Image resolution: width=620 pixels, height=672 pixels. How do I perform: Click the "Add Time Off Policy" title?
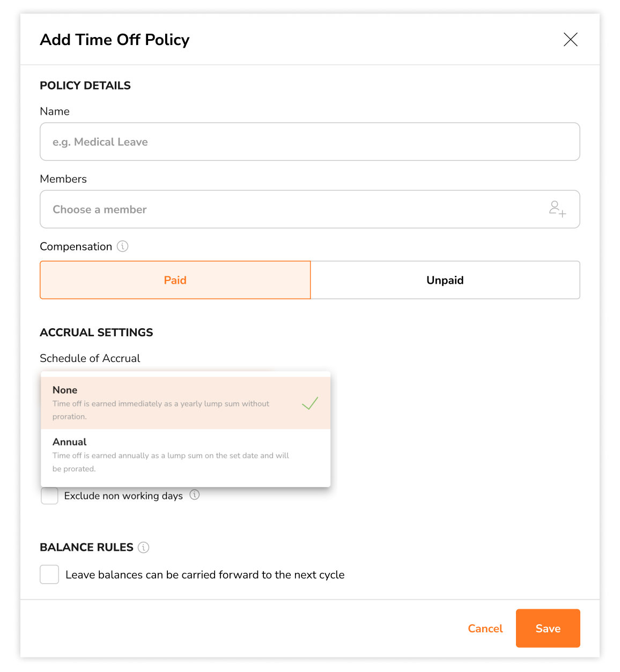pos(115,40)
